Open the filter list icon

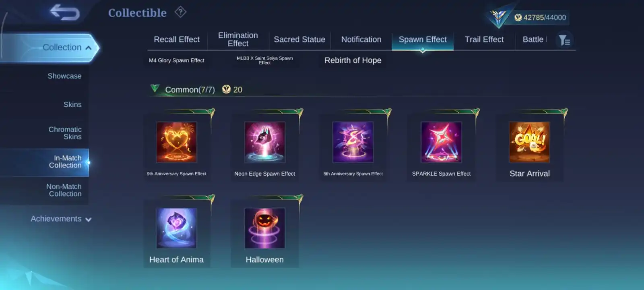[x=564, y=40]
